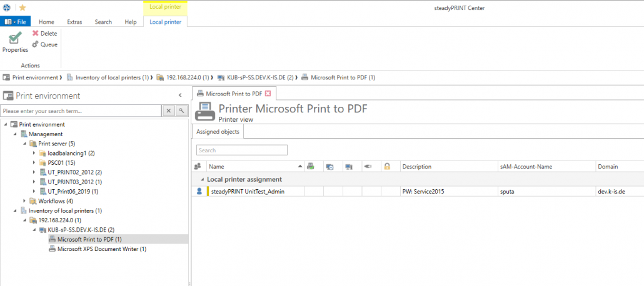The width and height of the screenshot is (644, 286).
Task: Collapse the Print server (5) node
Action: click(x=24, y=144)
